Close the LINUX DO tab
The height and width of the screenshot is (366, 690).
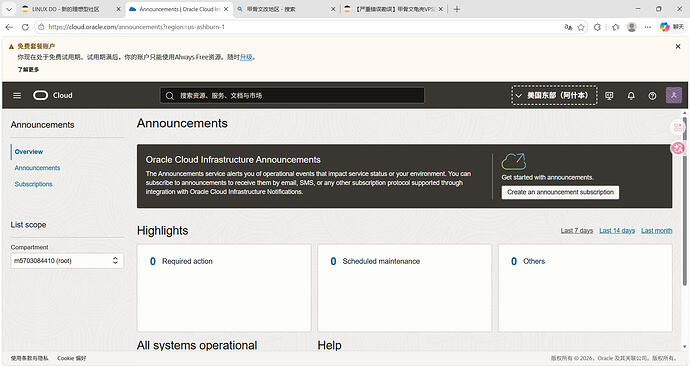tap(118, 9)
